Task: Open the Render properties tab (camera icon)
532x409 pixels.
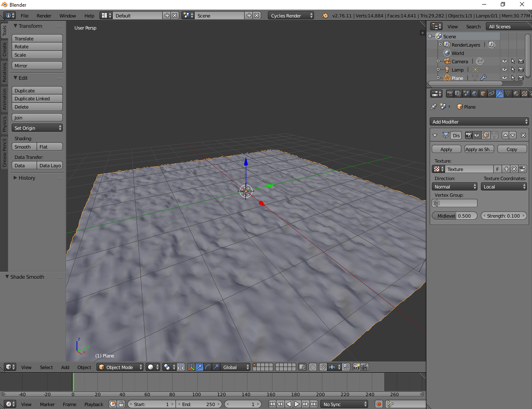Action: pyautogui.click(x=450, y=93)
